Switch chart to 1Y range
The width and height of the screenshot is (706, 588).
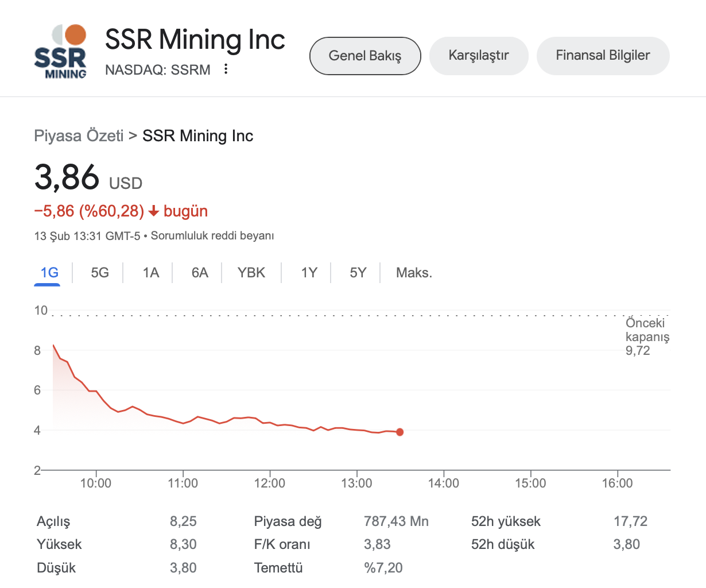309,273
